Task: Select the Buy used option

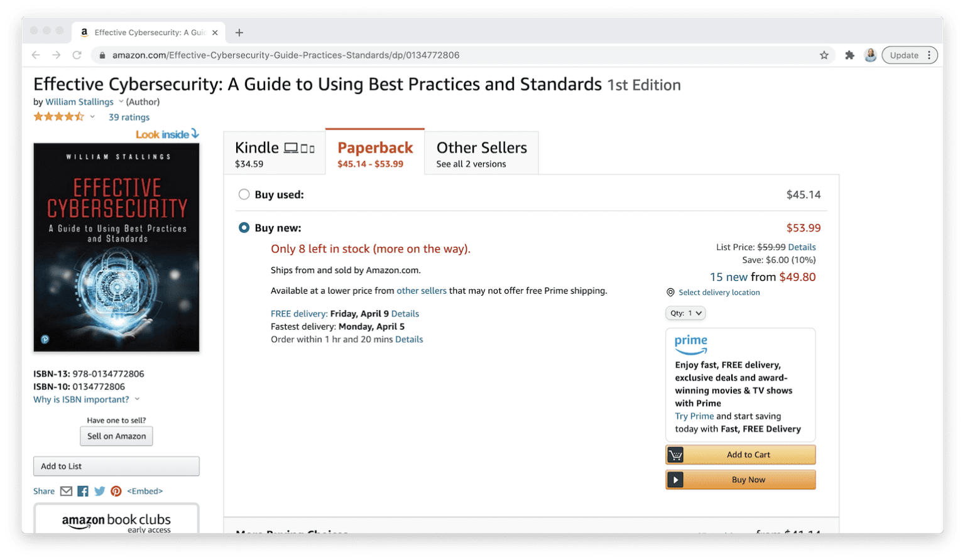Action: point(244,195)
